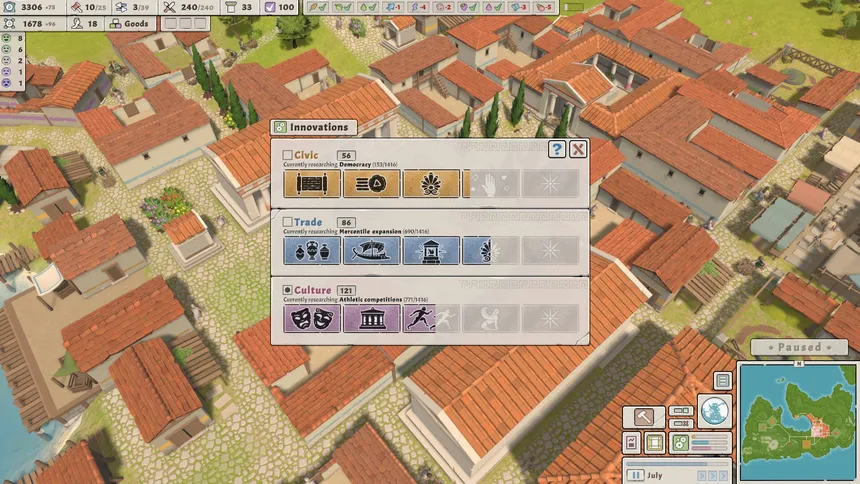Open the coin-list innovation in Civic row
860x484 pixels.
tap(371, 183)
